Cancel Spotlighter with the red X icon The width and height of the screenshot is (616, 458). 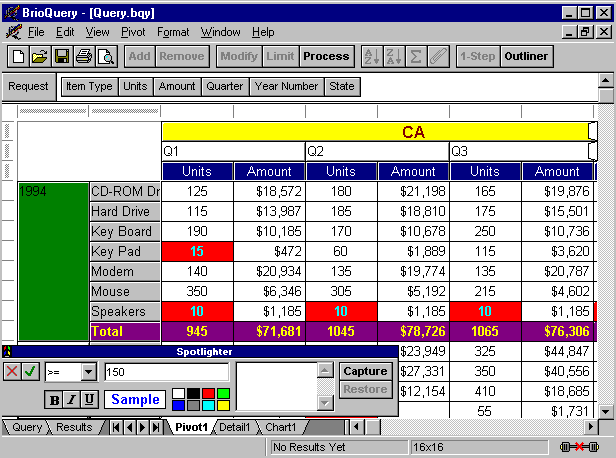(12, 371)
